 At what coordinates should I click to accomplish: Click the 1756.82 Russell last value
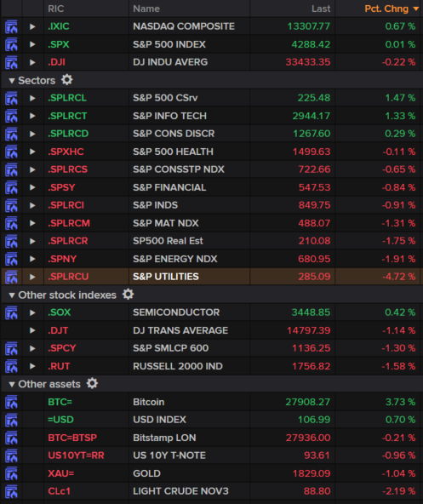(311, 366)
